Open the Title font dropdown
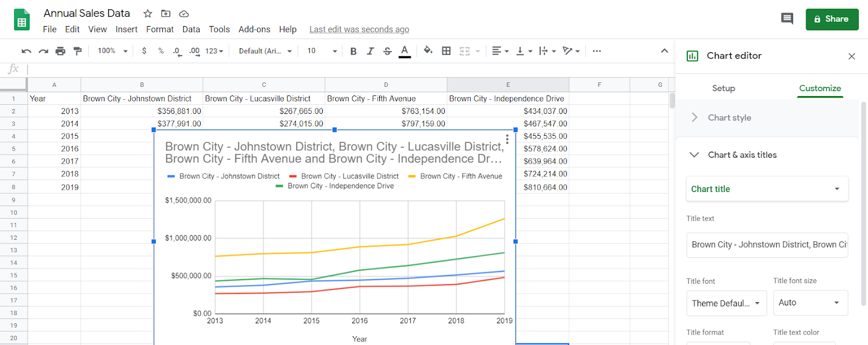Viewport: 868px width, 345px height. 726,303
